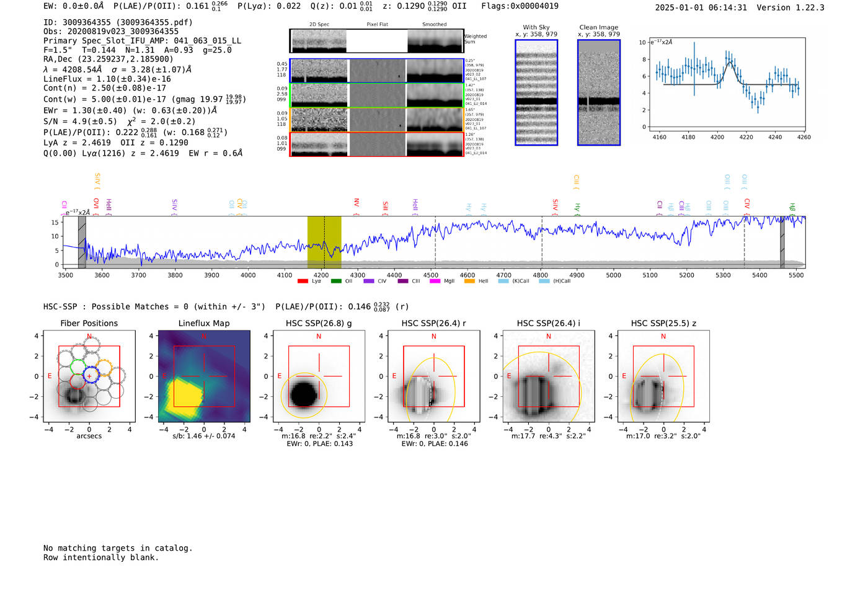The width and height of the screenshot is (868, 591).
Task: Click the magenta MgII legend swatch
Action: tap(435, 281)
